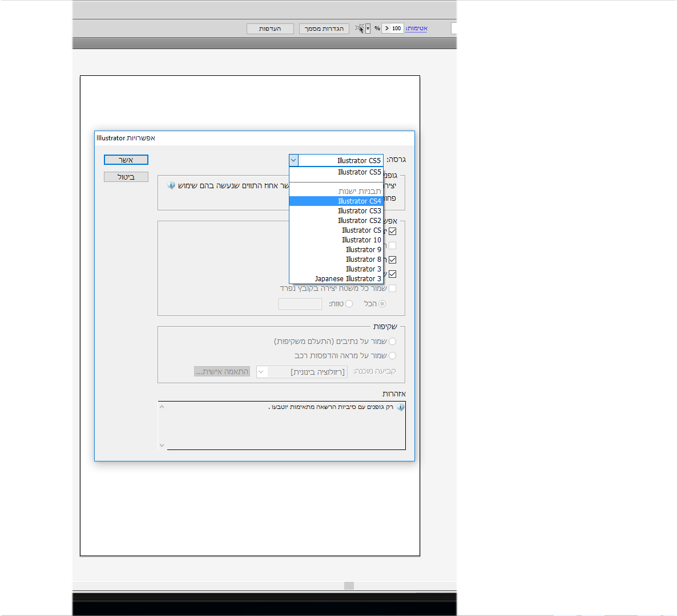
Task: Select the הכל radio button
Action: pyautogui.click(x=382, y=303)
